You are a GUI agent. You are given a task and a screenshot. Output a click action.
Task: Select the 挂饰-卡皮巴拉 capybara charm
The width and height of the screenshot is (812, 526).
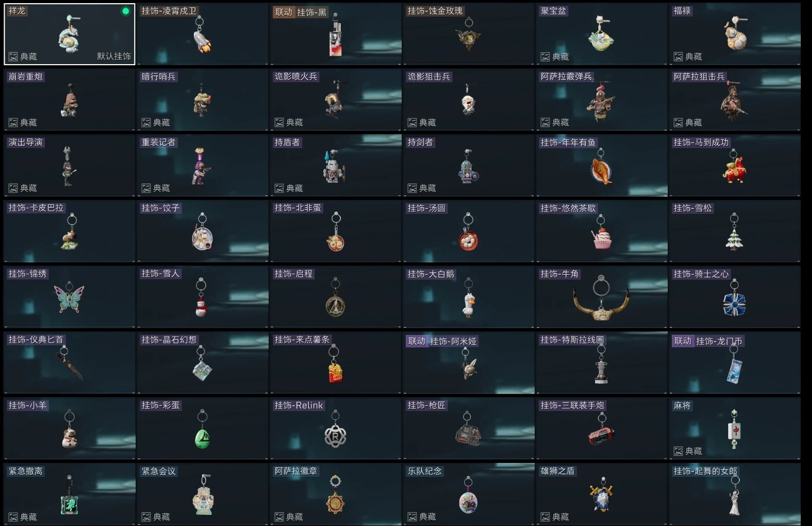(x=69, y=231)
